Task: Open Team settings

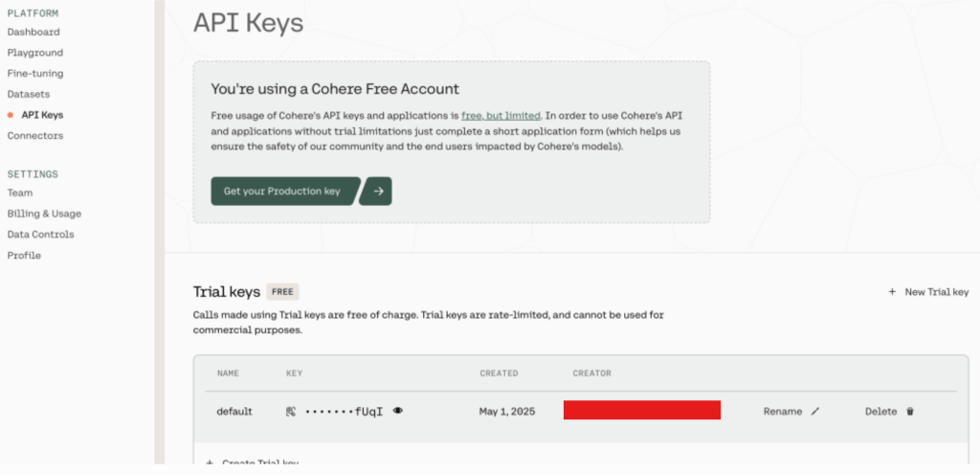Action: (x=20, y=192)
